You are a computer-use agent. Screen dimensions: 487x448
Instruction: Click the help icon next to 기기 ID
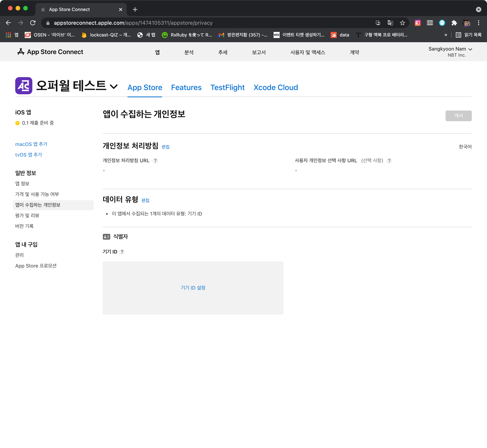122,252
